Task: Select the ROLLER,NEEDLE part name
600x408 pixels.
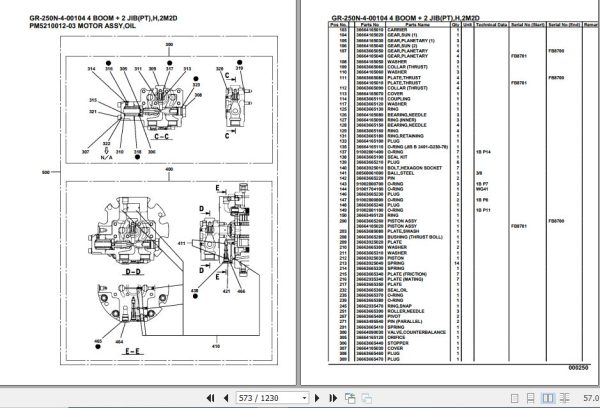Action: click(406, 311)
